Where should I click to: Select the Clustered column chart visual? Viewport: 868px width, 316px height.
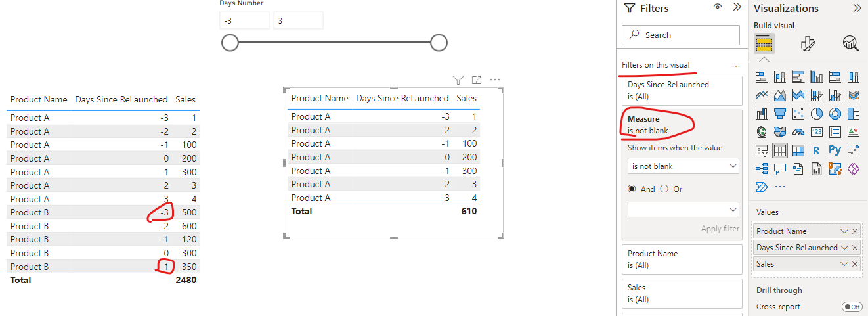pos(817,77)
